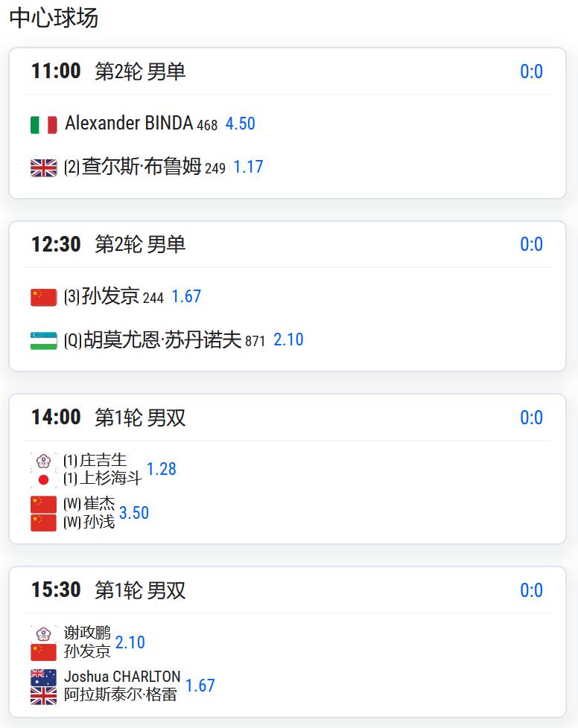Click the Chinese Taipei flag beside 庄吉生
The height and width of the screenshot is (728, 578).
coord(43,462)
